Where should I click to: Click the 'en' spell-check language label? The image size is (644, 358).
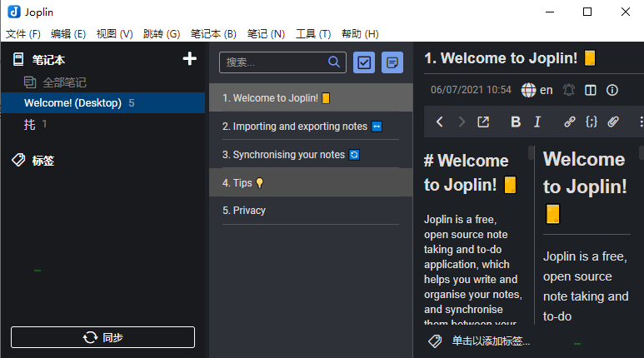coord(546,90)
